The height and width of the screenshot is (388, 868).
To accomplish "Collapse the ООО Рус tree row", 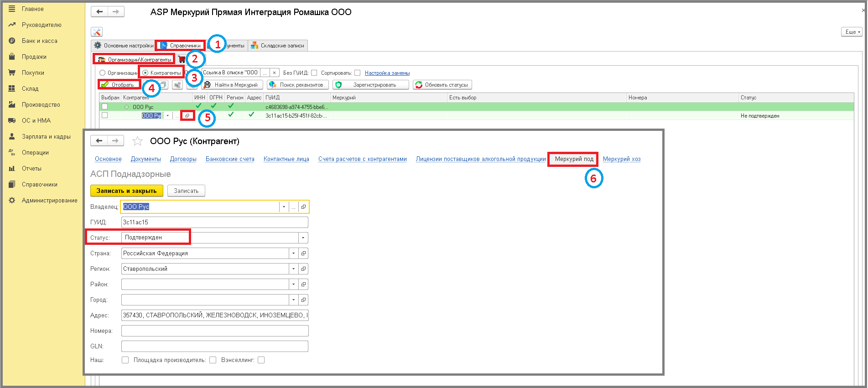I will [x=127, y=107].
